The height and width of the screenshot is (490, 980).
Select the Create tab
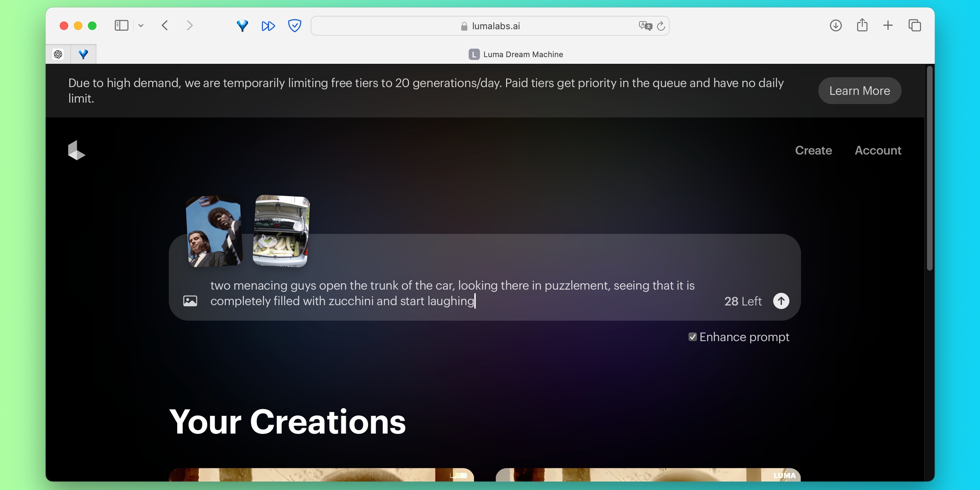tap(813, 150)
